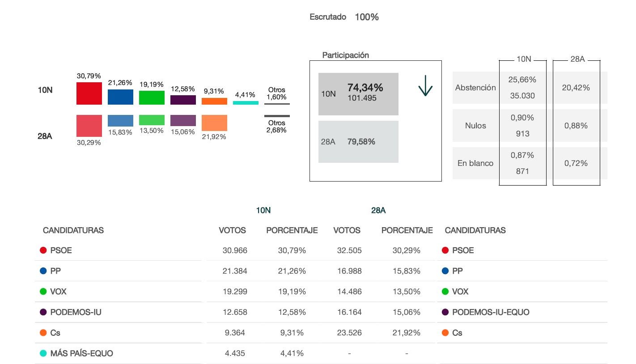Select the 28A participation box 79,58%
The height and width of the screenshot is (364, 636).
[x=358, y=142]
